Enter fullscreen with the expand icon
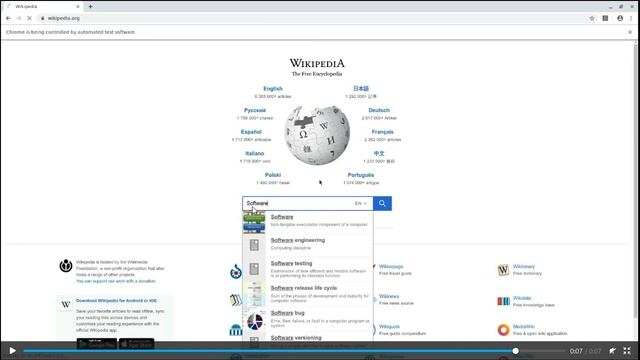Viewport: 640px width, 360px height. (x=627, y=351)
